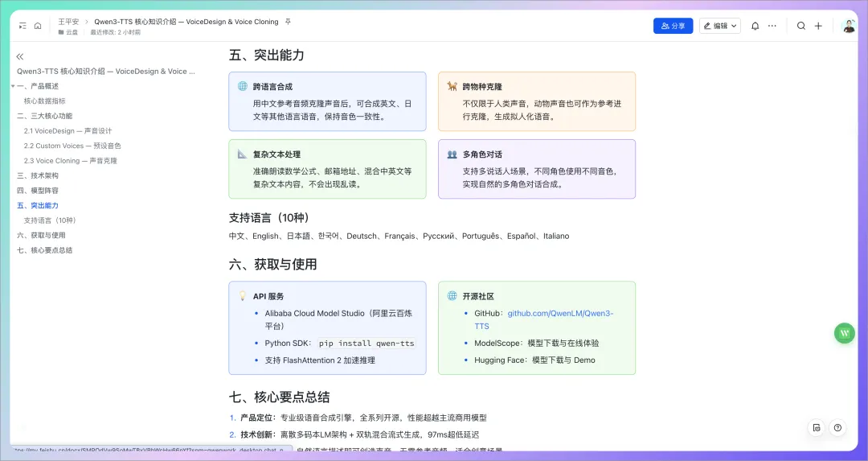This screenshot has height=461, width=868.
Task: Jump to 四、模型阵容 in outline
Action: [38, 191]
